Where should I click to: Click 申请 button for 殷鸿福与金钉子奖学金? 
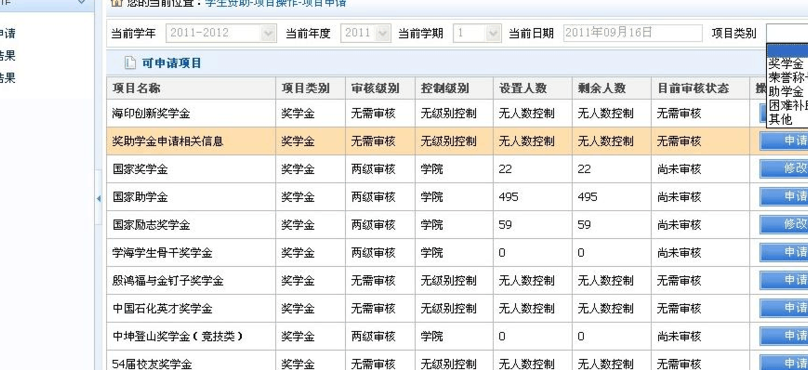pyautogui.click(x=784, y=280)
